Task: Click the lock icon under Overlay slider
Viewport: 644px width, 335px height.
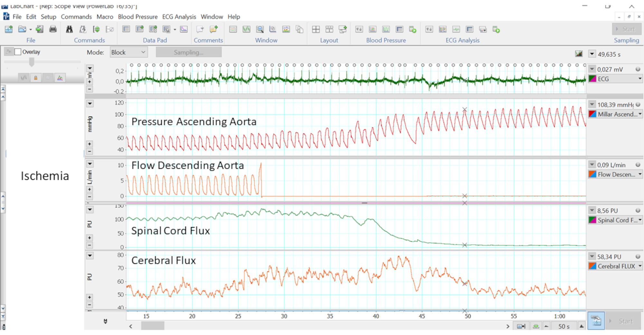Action: click(x=36, y=78)
